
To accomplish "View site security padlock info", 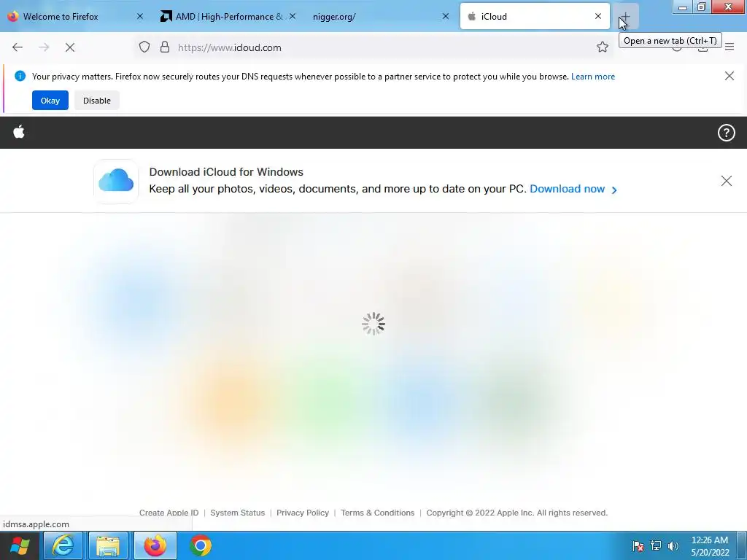I will 165,47.
